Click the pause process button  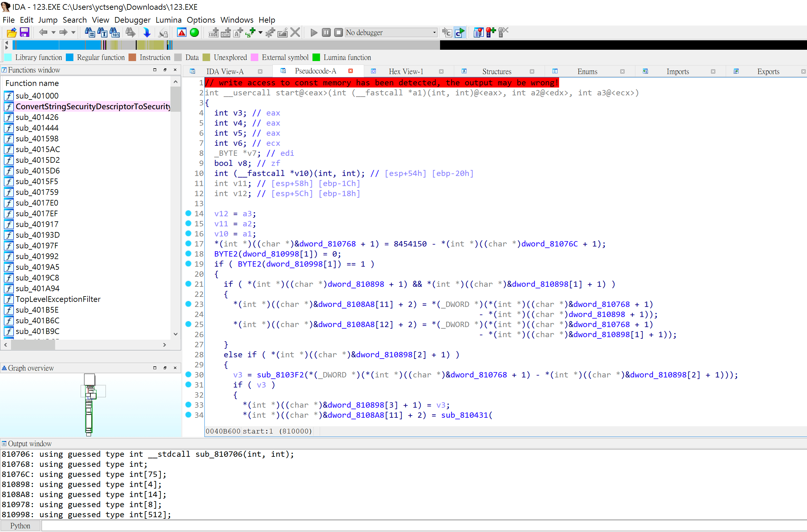(x=326, y=32)
